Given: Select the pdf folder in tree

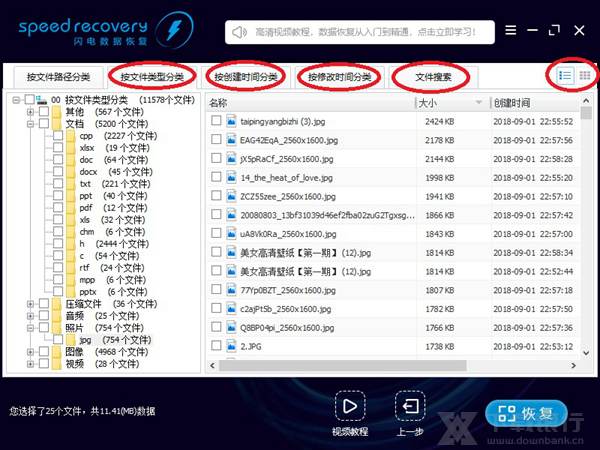Looking at the screenshot, I should pos(86,208).
